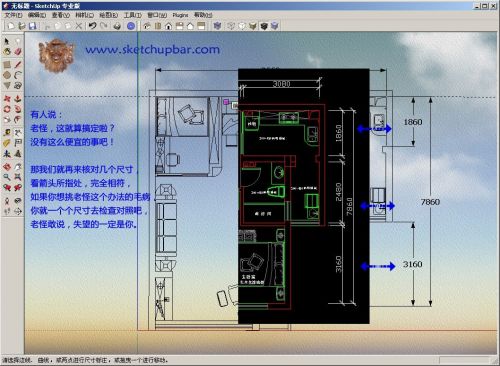Click the www.sketchupbar.com link text
The height and width of the screenshot is (366, 500).
pyautogui.click(x=152, y=50)
